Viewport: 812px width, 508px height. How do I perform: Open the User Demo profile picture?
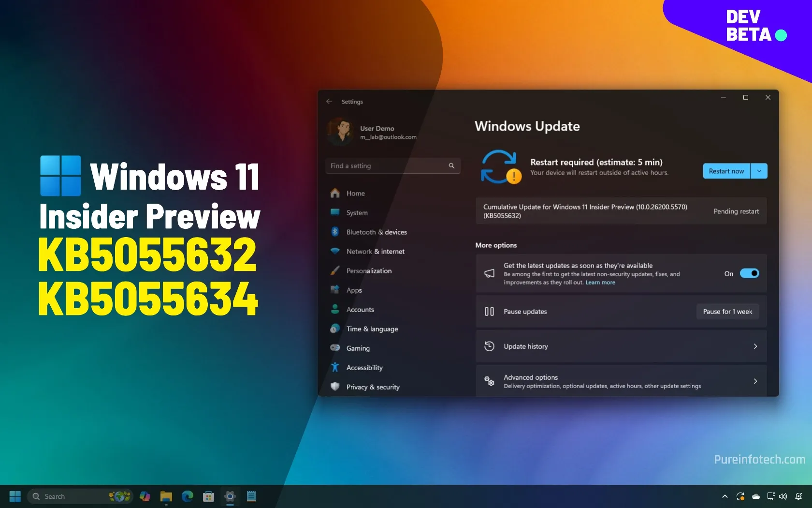pos(341,132)
